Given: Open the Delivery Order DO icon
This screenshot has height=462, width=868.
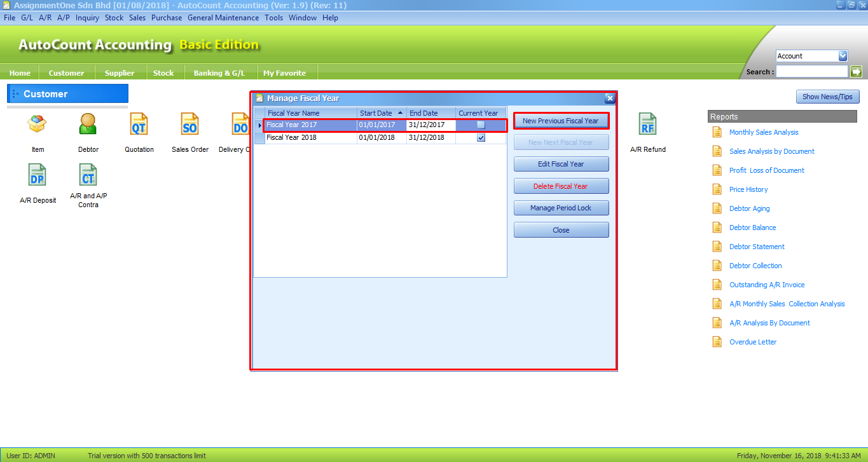Looking at the screenshot, I should (240, 124).
